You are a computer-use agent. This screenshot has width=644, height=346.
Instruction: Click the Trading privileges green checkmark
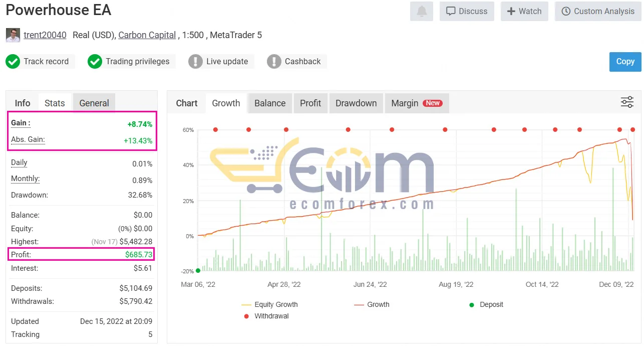coord(95,62)
